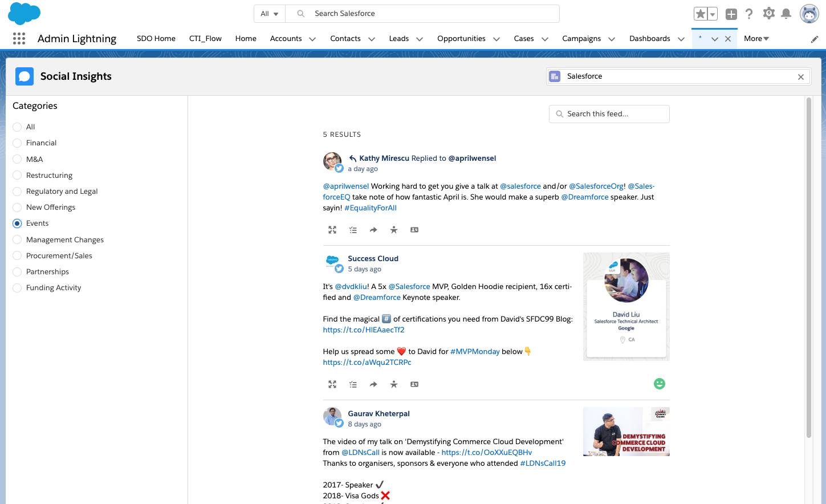Open the Setup gear icon
The image size is (826, 504).
[x=768, y=13]
